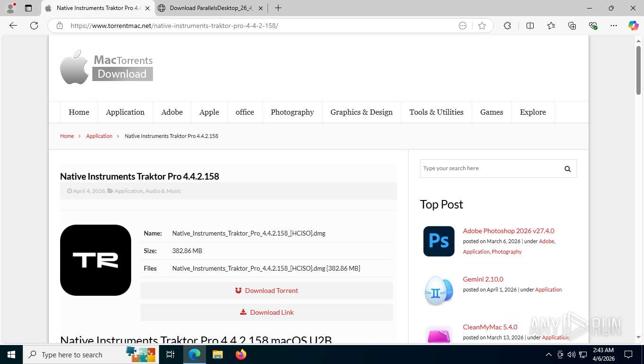Screen dimensions: 644x364
Task: Open the feedback smiley icon in address bar
Action: (x=463, y=26)
